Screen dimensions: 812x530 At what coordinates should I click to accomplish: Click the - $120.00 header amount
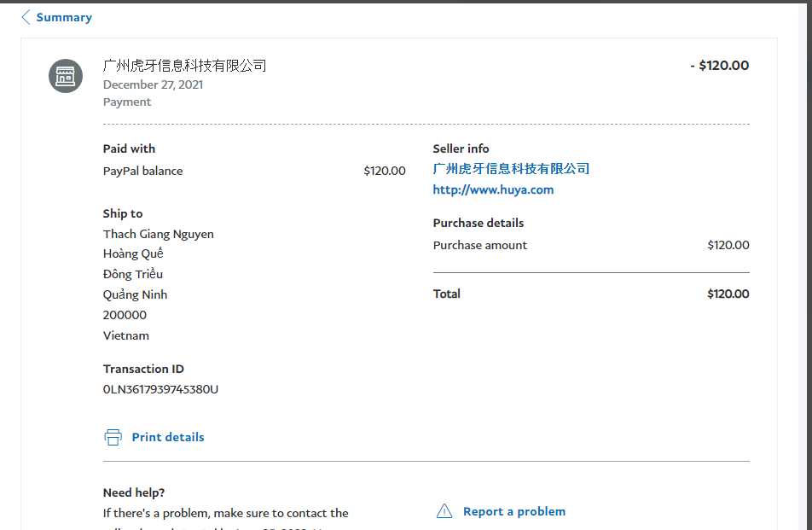pos(720,65)
